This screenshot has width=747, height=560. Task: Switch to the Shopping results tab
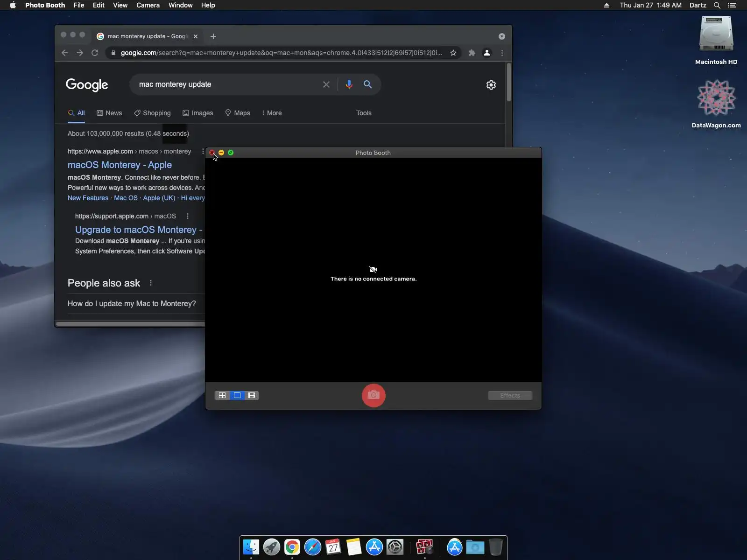[x=152, y=113]
